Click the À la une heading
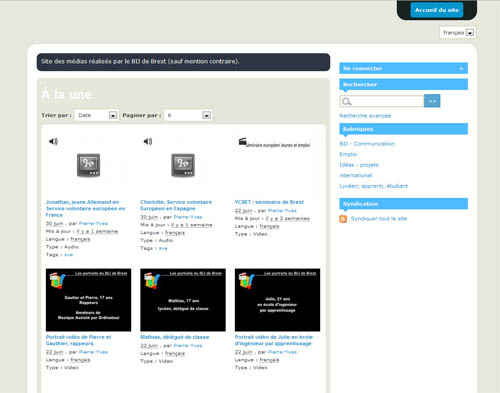The height and width of the screenshot is (393, 500). [67, 94]
